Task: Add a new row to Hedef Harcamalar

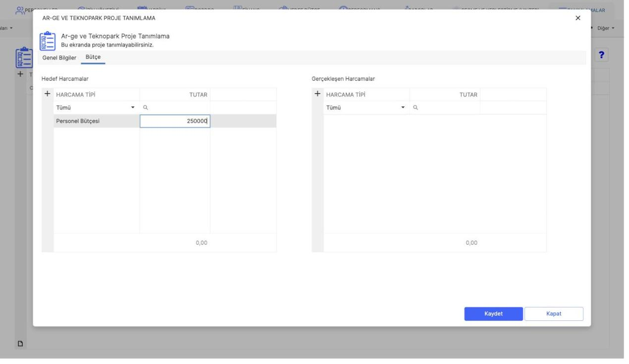Action: point(48,94)
